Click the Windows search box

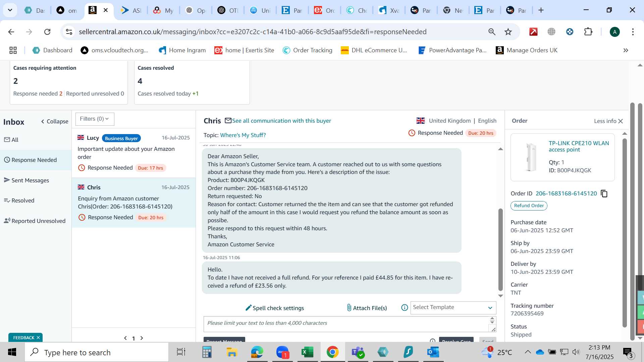coord(97,352)
